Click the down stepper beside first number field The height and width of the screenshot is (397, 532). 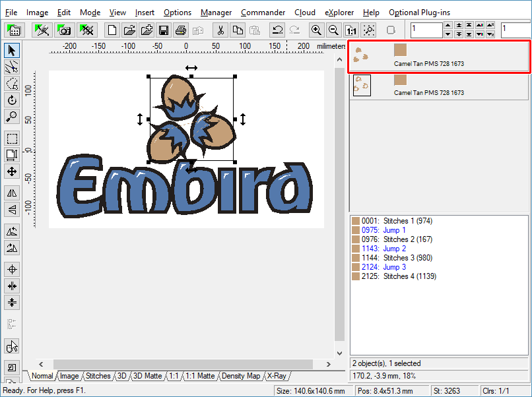(448, 34)
